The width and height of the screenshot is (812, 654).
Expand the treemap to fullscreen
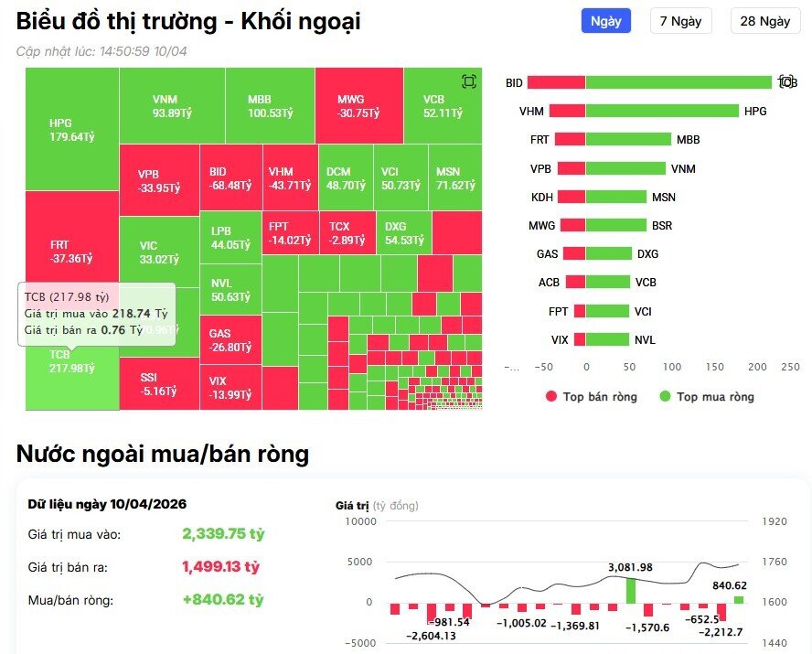469,81
